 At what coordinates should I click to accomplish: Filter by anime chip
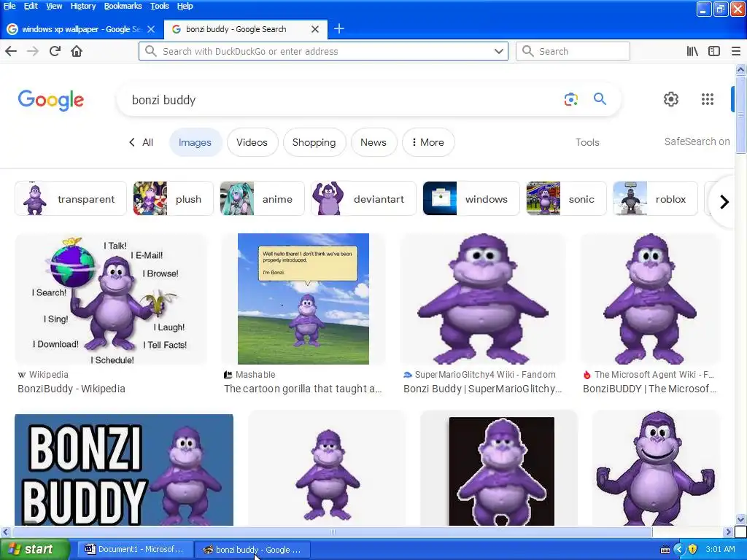coord(262,198)
